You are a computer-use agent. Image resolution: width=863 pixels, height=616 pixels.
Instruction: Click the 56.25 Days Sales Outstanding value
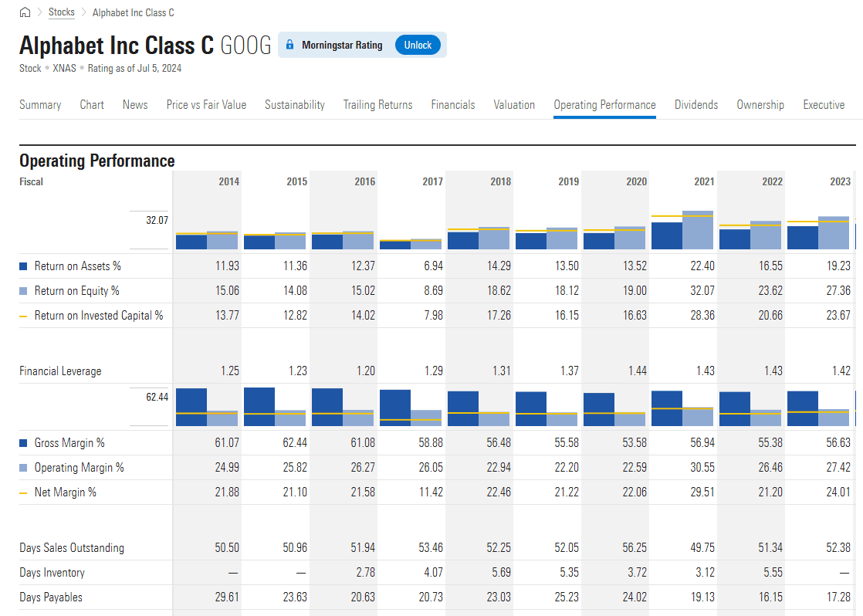(x=635, y=548)
